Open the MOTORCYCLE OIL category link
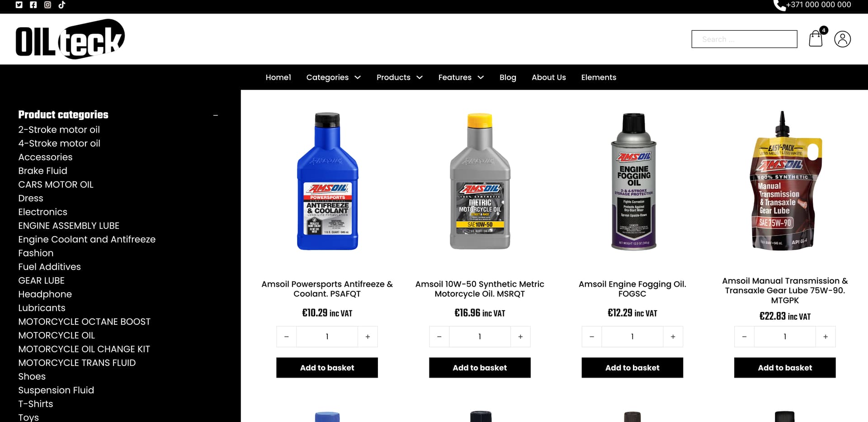 (57, 336)
